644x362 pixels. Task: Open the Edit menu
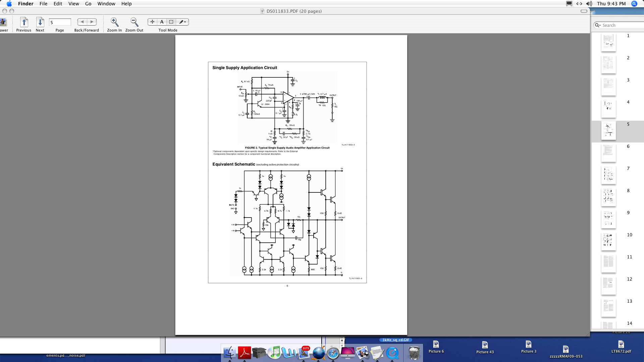58,4
